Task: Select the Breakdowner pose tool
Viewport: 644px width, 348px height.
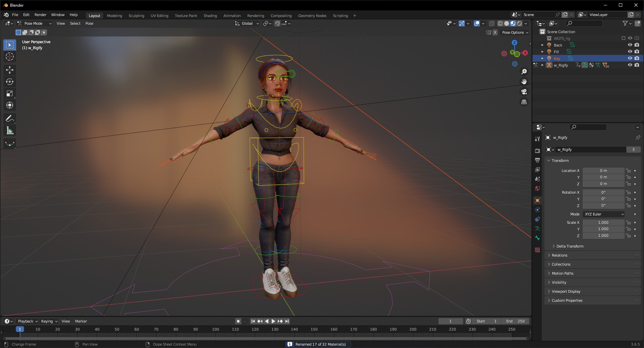Action: 10,144
